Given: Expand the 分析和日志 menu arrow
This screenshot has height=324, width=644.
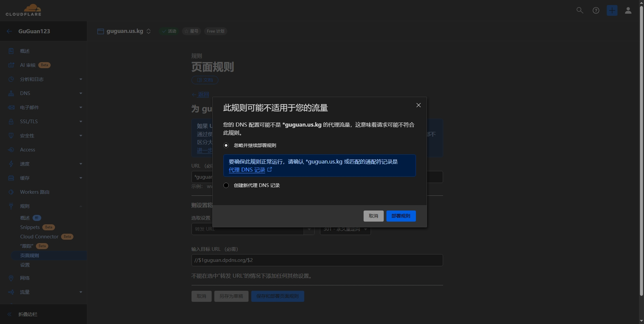Looking at the screenshot, I should pos(81,79).
